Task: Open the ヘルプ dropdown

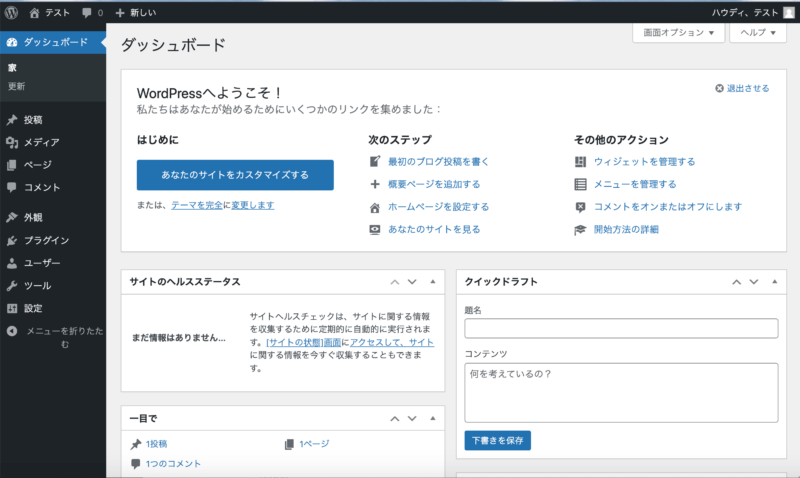Action: [758, 33]
